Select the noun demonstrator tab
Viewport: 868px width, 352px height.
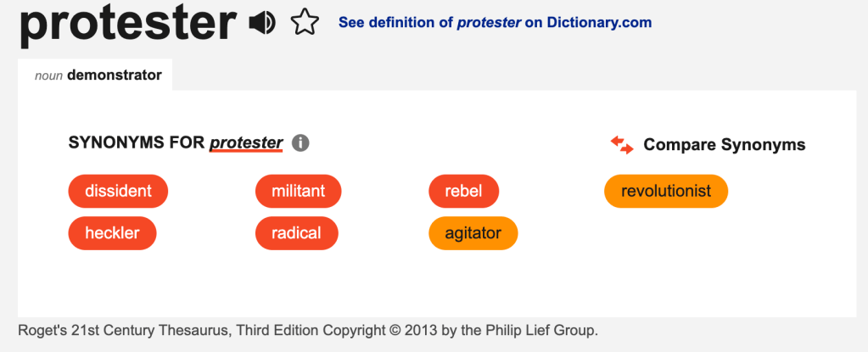point(98,75)
